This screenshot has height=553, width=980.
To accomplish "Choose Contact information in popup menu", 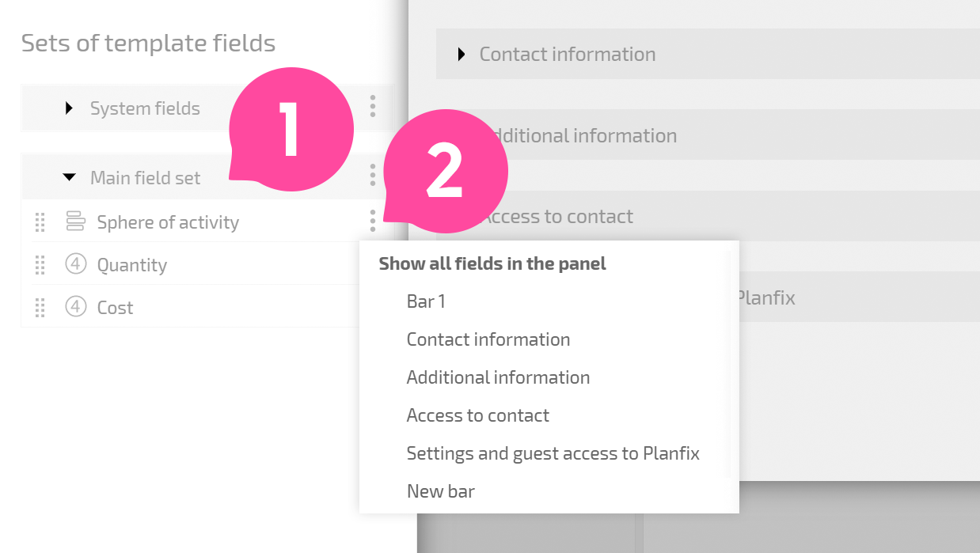I will click(488, 339).
